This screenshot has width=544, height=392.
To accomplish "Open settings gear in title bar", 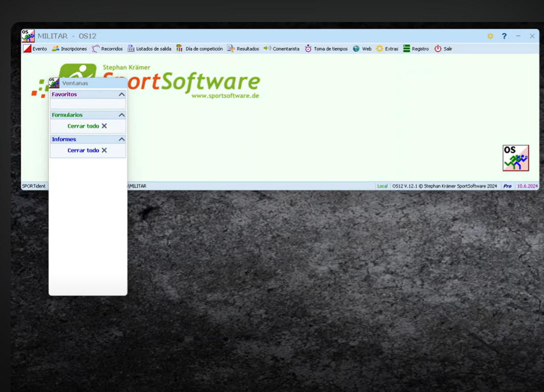I will pyautogui.click(x=490, y=36).
